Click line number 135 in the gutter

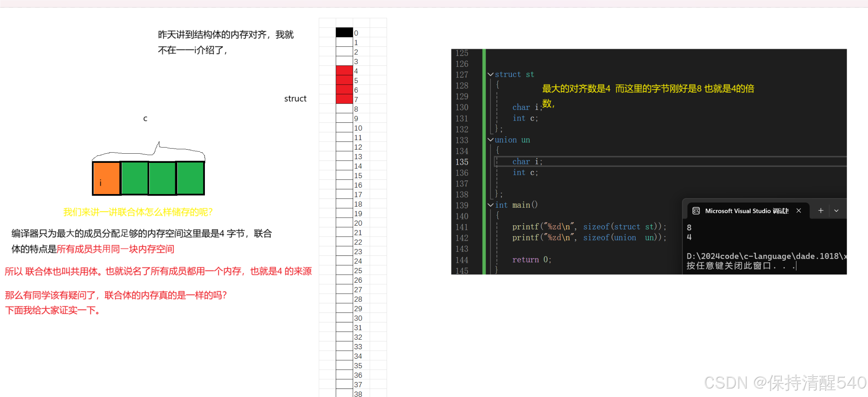462,162
